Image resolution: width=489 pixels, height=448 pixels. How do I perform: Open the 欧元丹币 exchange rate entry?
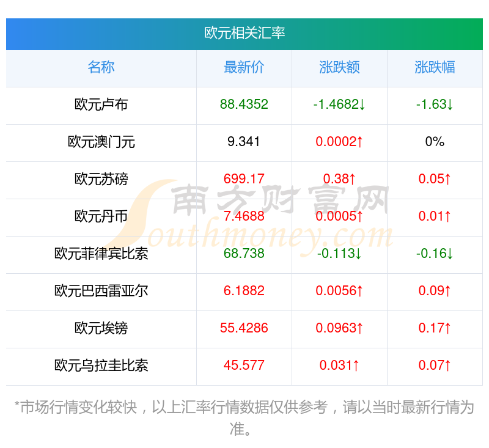(101, 216)
